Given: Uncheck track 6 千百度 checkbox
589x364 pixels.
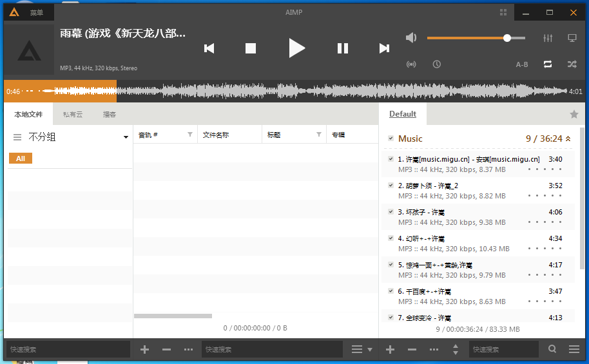Looking at the screenshot, I should coord(391,291).
